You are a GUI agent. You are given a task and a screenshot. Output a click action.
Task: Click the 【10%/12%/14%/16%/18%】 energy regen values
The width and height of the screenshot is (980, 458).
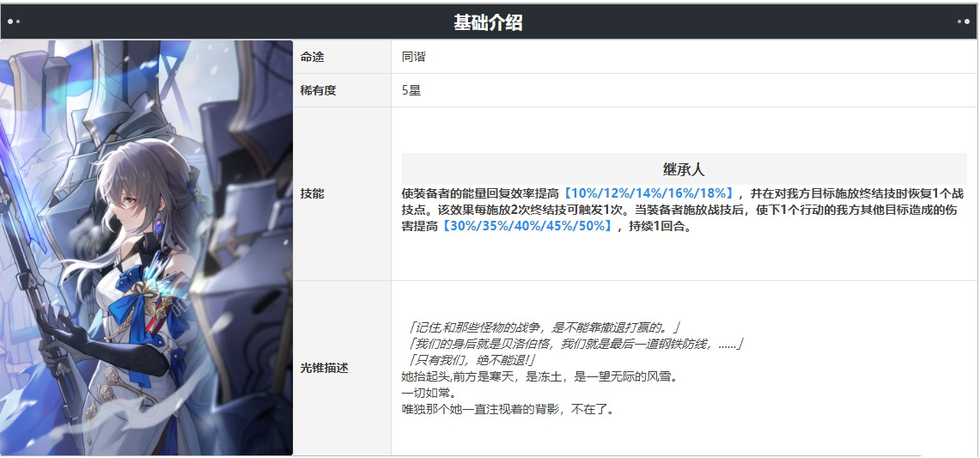coord(649,192)
